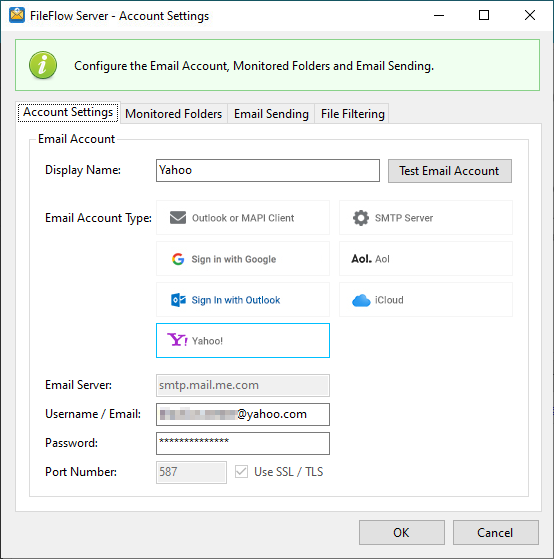Click the Port Number field

point(191,472)
